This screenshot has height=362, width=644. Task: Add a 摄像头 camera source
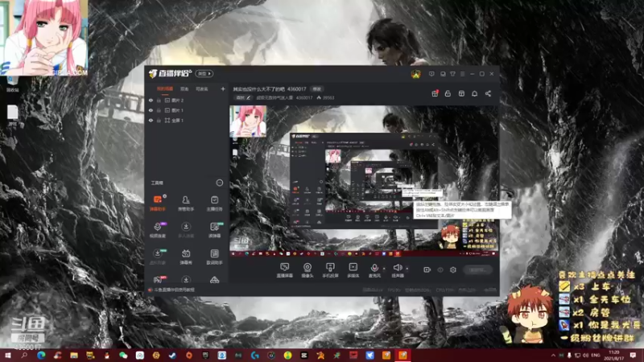pos(308,270)
